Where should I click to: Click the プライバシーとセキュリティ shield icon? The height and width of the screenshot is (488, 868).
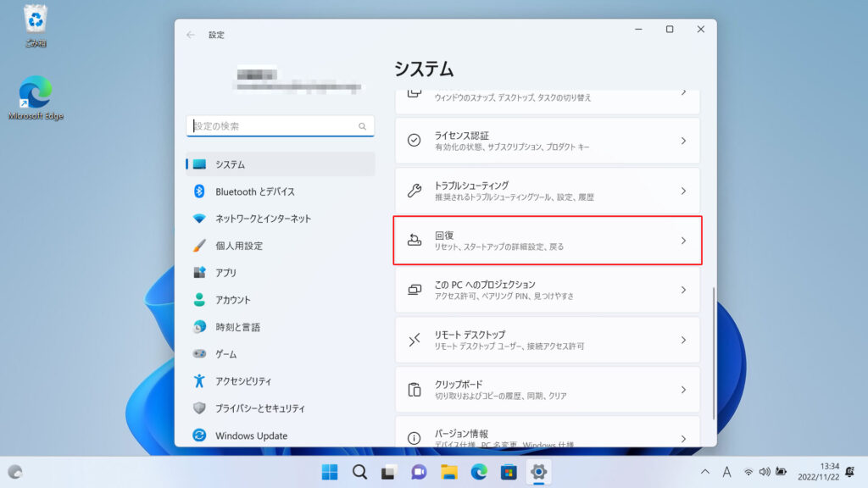[x=199, y=408]
